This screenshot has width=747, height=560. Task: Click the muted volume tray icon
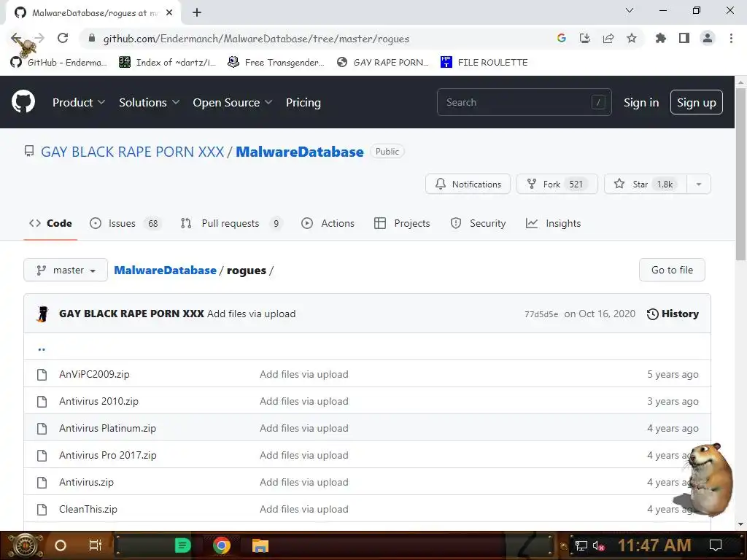[x=598, y=545]
